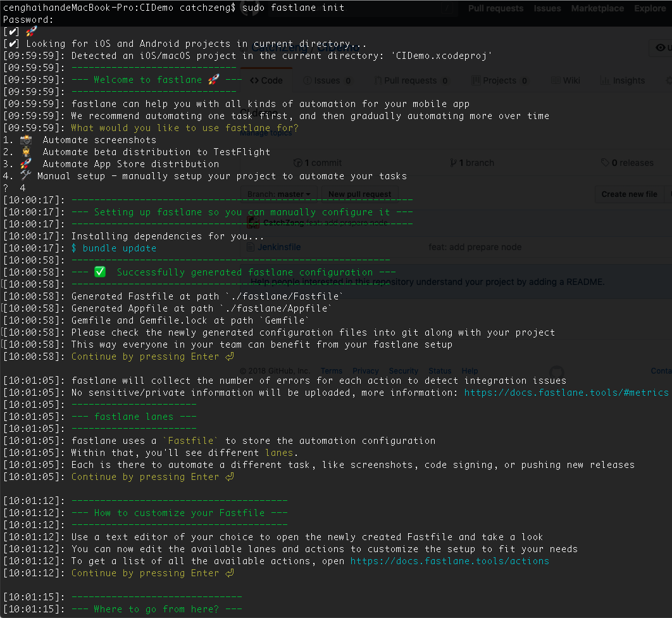Click the Manage topics link
This screenshot has width=672, height=618.
click(266, 133)
